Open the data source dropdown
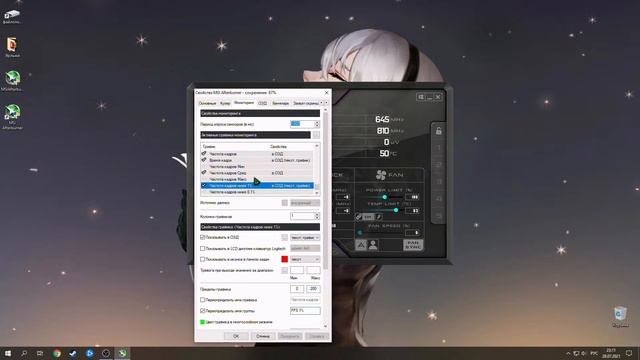640x360 pixels. pyautogui.click(x=305, y=203)
